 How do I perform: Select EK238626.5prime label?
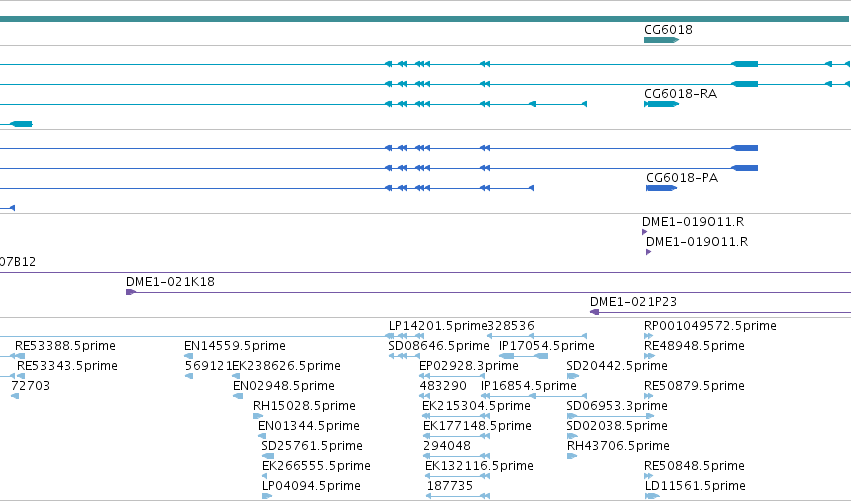click(x=287, y=366)
